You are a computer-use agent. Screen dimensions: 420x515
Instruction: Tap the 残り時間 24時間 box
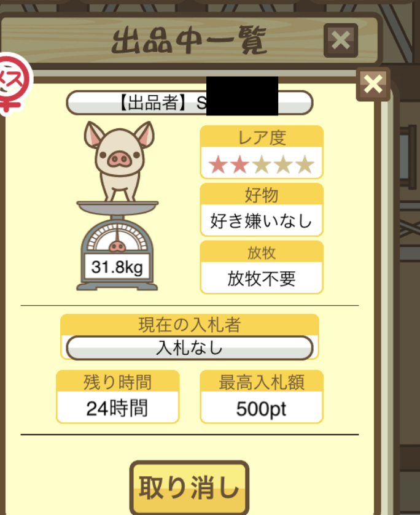click(118, 397)
